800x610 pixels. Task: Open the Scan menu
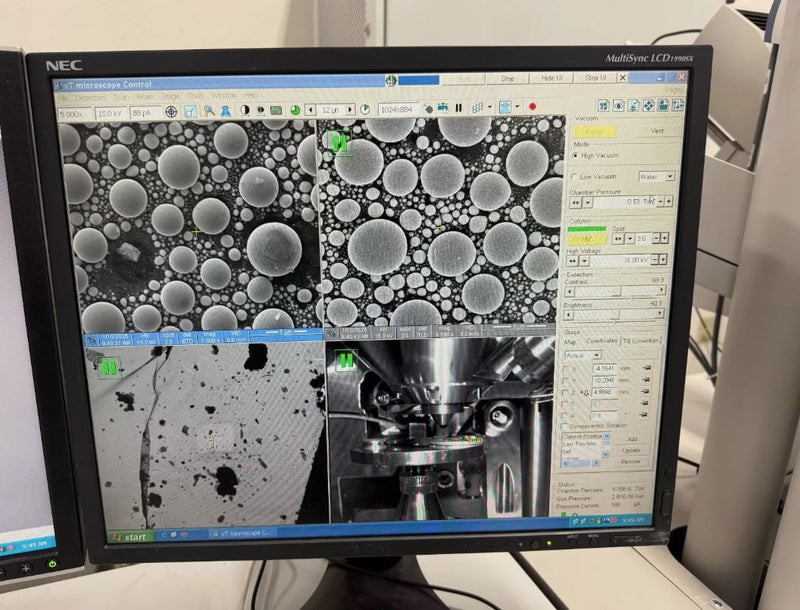tap(121, 97)
